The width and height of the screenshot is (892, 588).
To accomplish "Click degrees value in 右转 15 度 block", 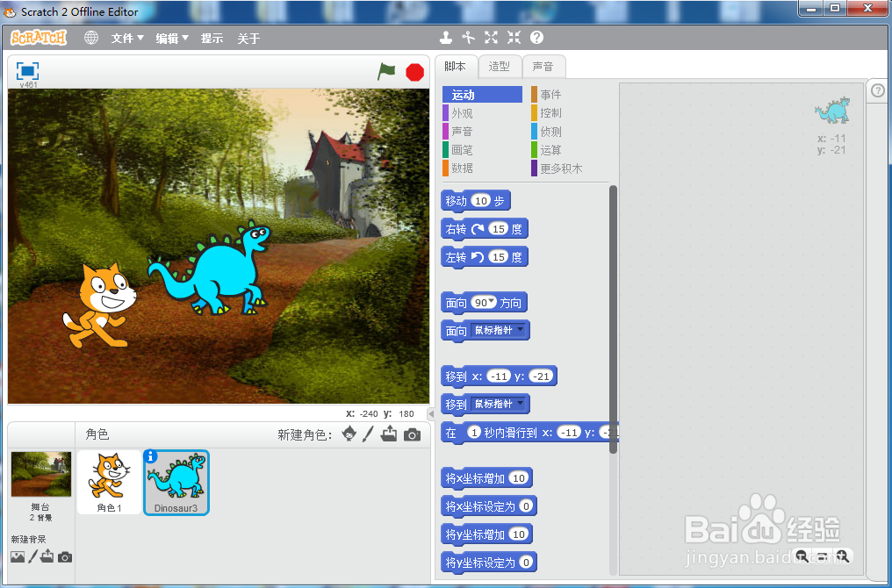I will (x=499, y=228).
